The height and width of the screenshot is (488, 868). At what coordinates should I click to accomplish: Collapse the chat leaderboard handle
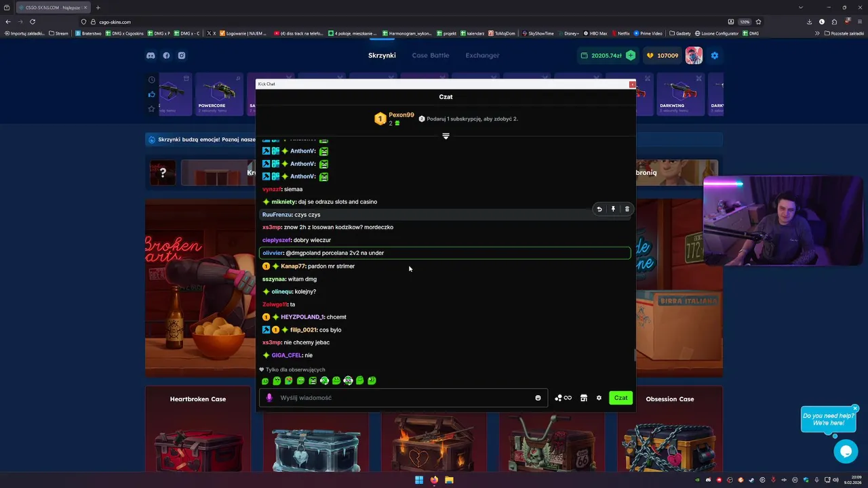click(x=446, y=136)
